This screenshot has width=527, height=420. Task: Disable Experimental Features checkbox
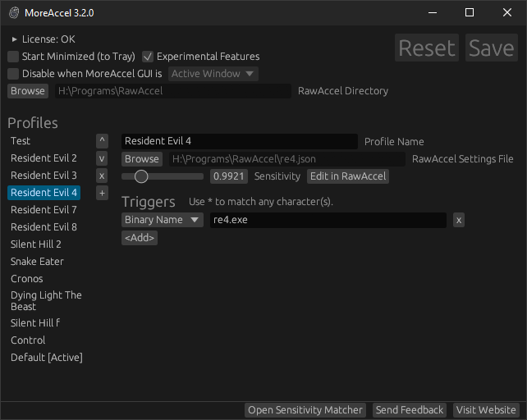coord(148,57)
